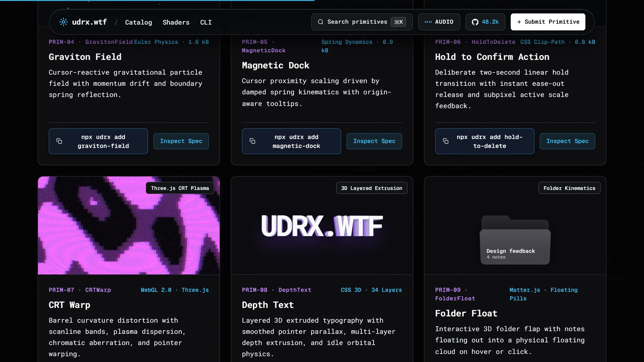Click the Magnetic Dock title
The height and width of the screenshot is (362, 644).
coord(275,65)
